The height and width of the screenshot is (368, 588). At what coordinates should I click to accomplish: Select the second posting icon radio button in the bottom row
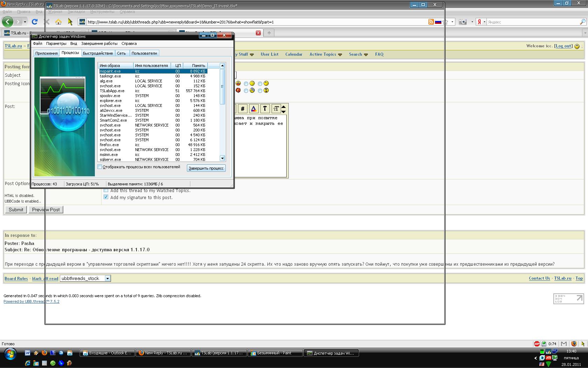pos(260,91)
